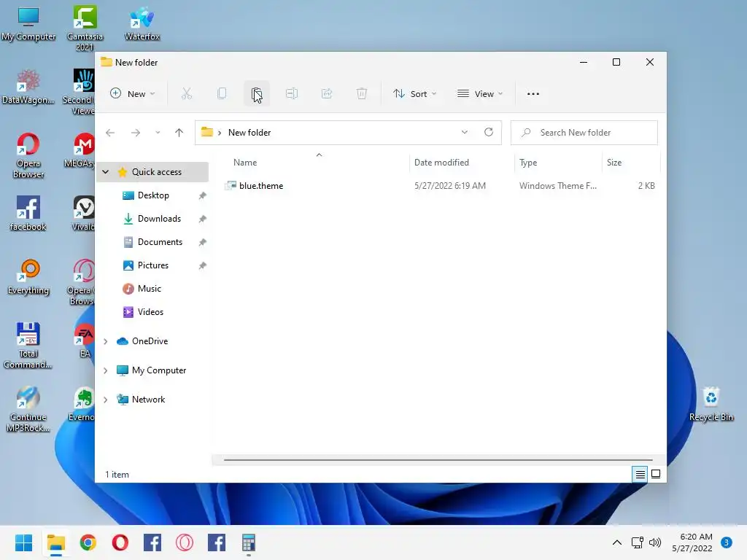
Task: Click the Search New folder box
Action: pyautogui.click(x=584, y=133)
